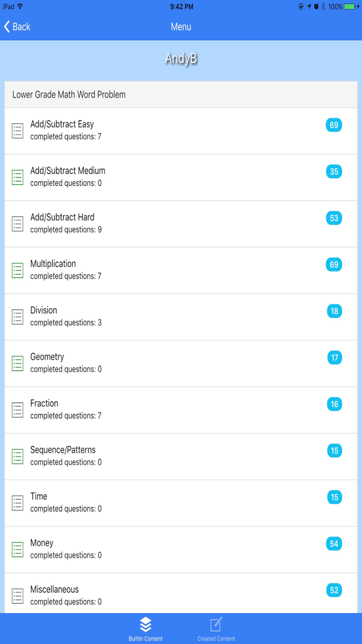Click the list icon beside Miscellaneous

pyautogui.click(x=17, y=596)
